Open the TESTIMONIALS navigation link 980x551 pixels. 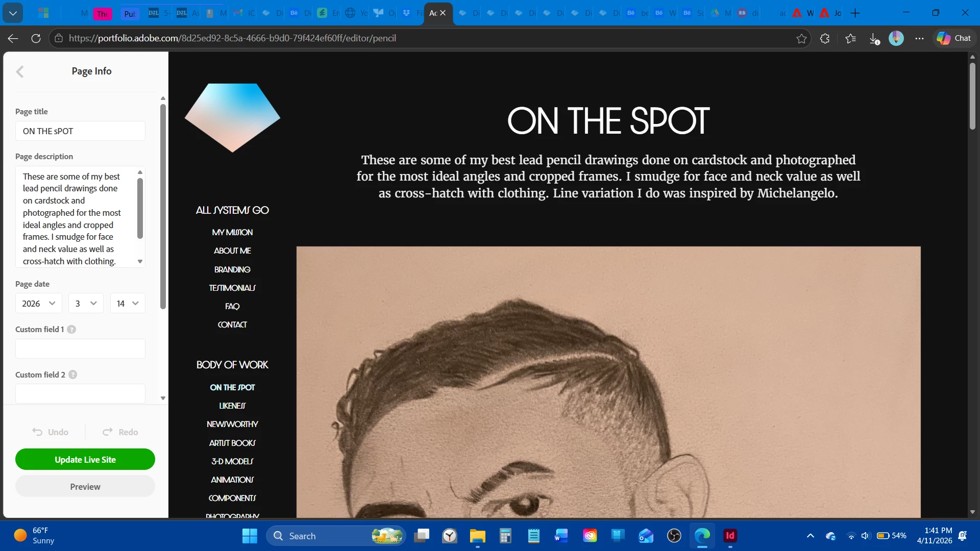pos(232,288)
